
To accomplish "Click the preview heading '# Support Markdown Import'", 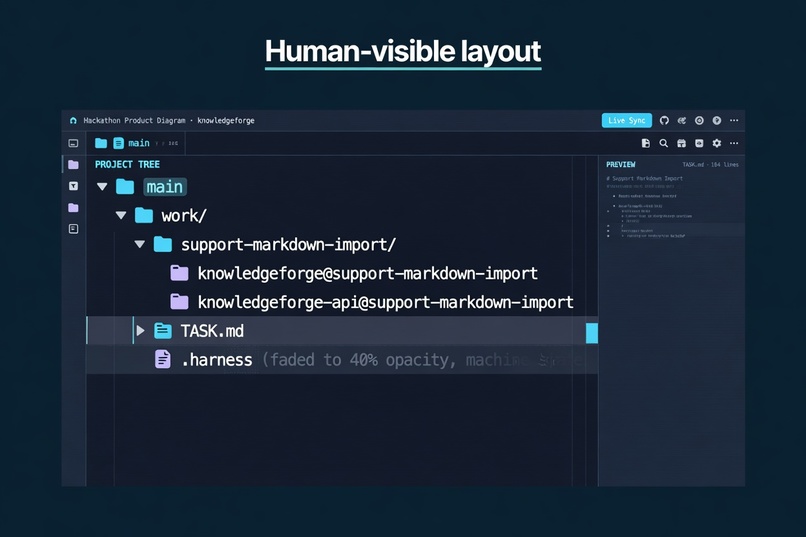I will (x=645, y=178).
